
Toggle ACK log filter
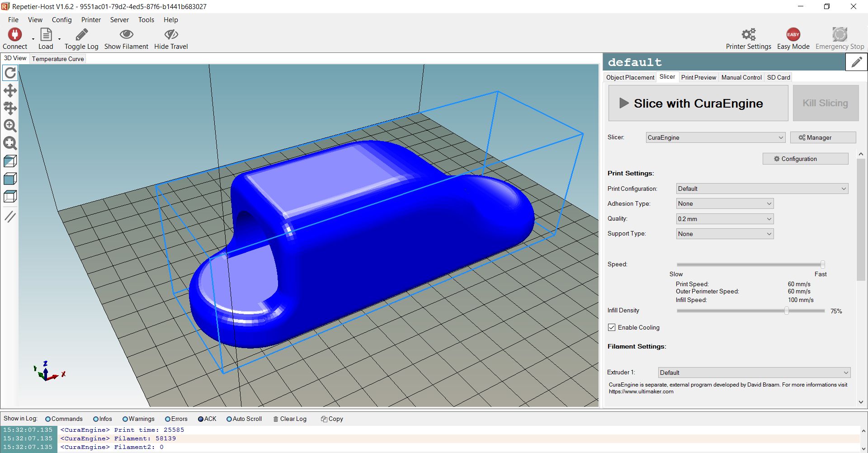[x=208, y=419]
